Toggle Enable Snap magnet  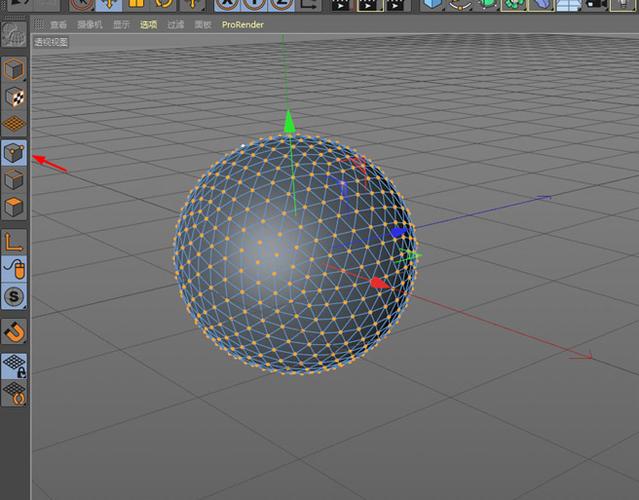pyautogui.click(x=14, y=331)
